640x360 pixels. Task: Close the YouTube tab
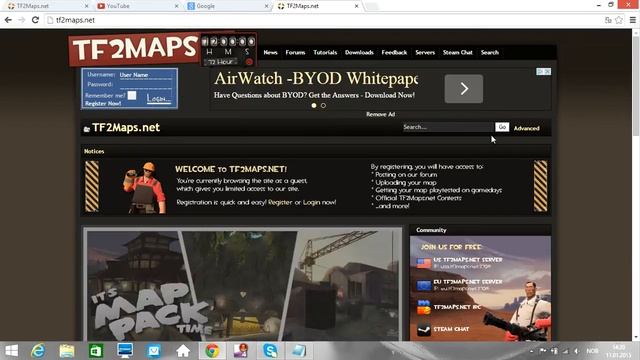point(176,6)
